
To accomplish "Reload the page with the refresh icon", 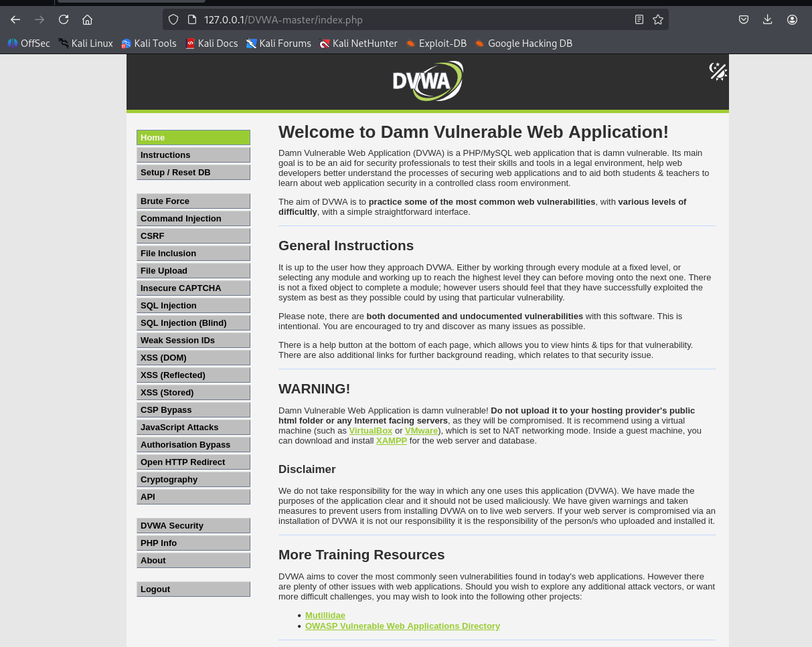I will coord(64,19).
